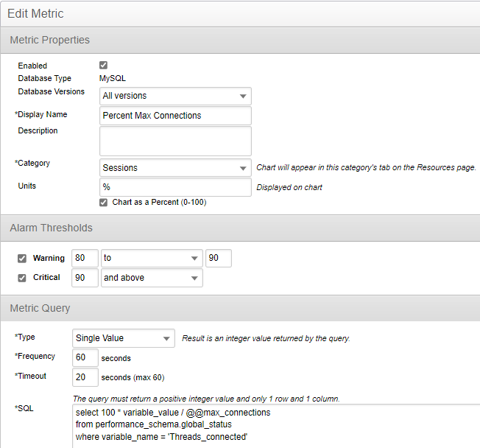Click the Warning upper value field
The width and height of the screenshot is (480, 448).
click(x=219, y=259)
